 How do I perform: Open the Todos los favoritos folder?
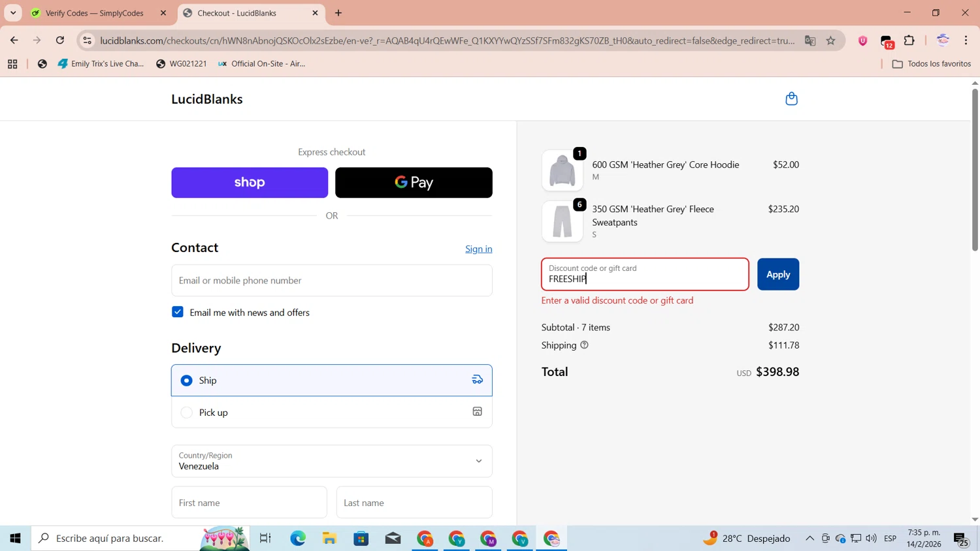pyautogui.click(x=932, y=64)
